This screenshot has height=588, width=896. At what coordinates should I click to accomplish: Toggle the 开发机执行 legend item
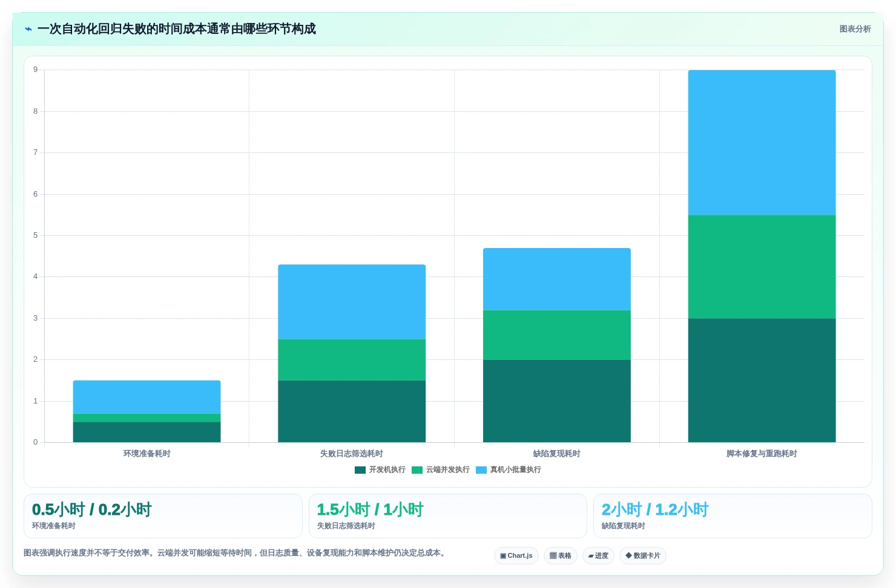coord(380,469)
